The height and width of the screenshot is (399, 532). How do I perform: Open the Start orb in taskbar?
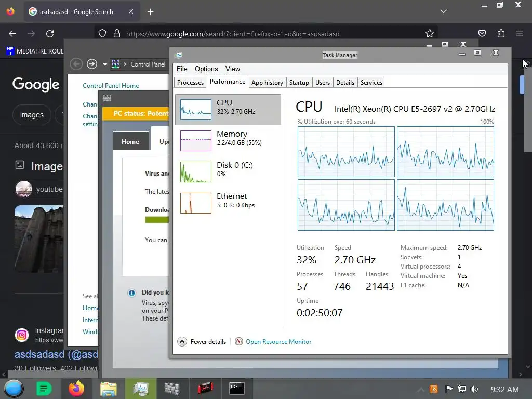[x=14, y=389]
